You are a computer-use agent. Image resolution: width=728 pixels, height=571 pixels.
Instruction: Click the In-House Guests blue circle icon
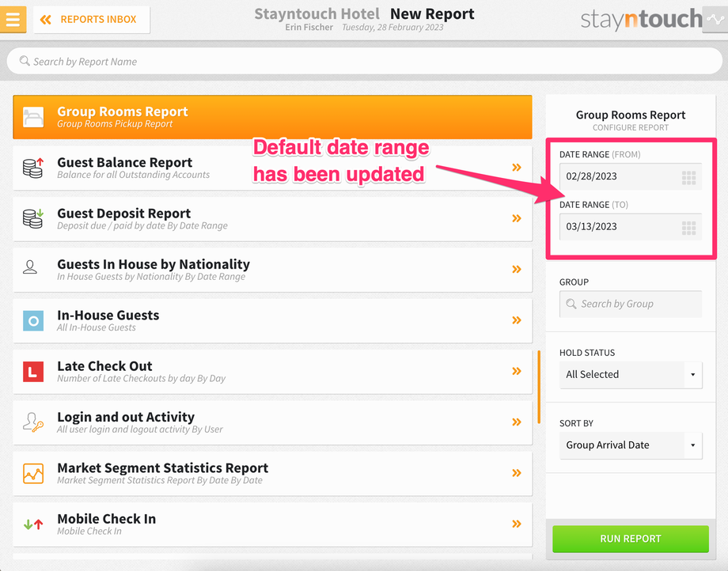(33, 320)
